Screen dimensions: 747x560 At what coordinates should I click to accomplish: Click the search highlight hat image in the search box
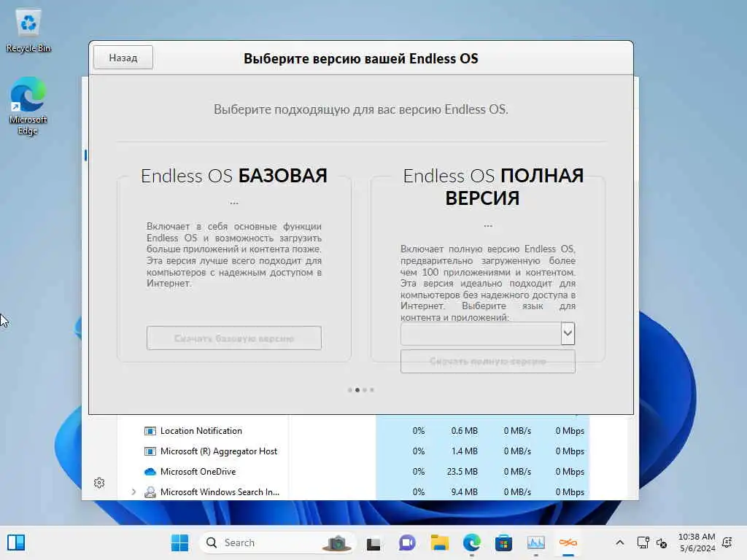click(337, 542)
